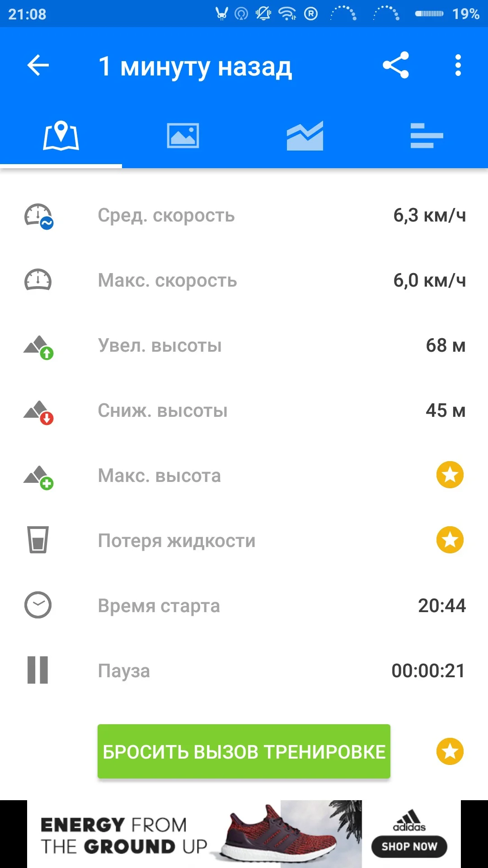488x868 pixels.
Task: Tap the start time clock icon
Action: pyautogui.click(x=38, y=605)
